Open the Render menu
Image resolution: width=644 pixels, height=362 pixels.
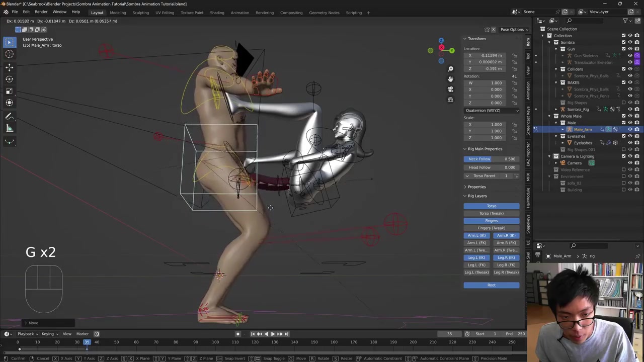click(41, 12)
